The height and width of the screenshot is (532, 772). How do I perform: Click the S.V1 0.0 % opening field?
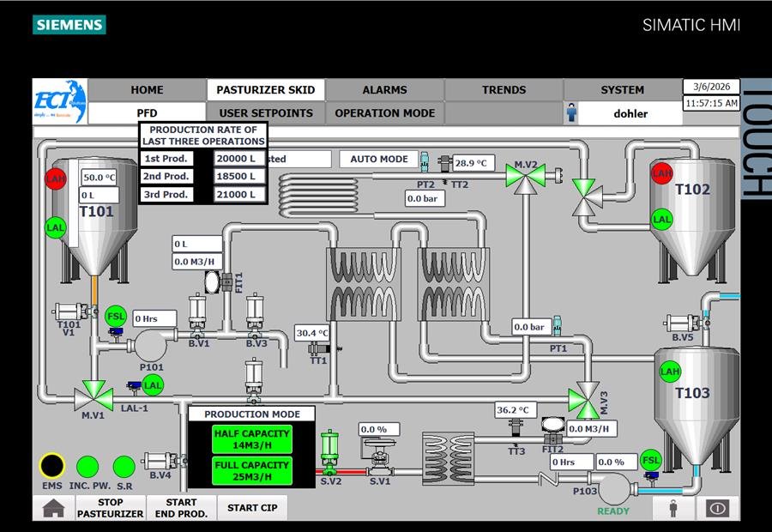pos(378,430)
